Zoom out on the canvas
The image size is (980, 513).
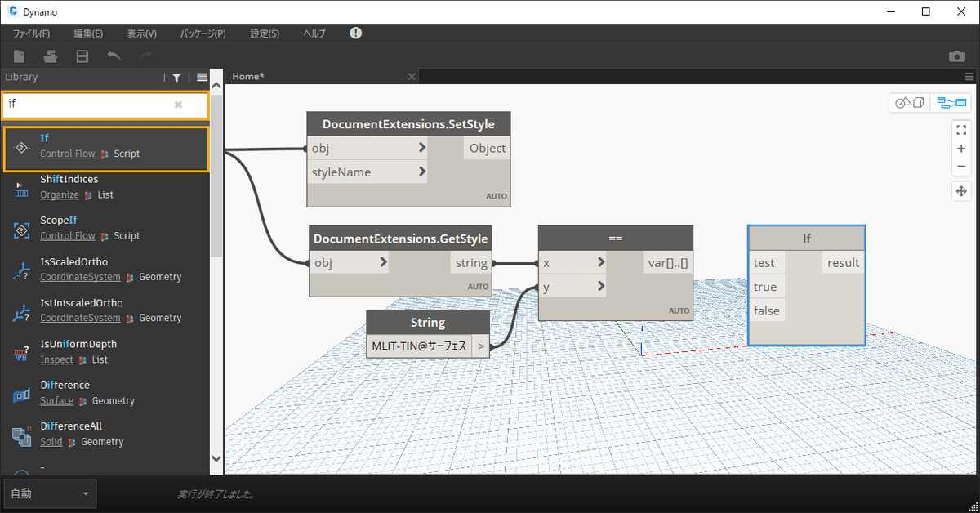coord(961,167)
